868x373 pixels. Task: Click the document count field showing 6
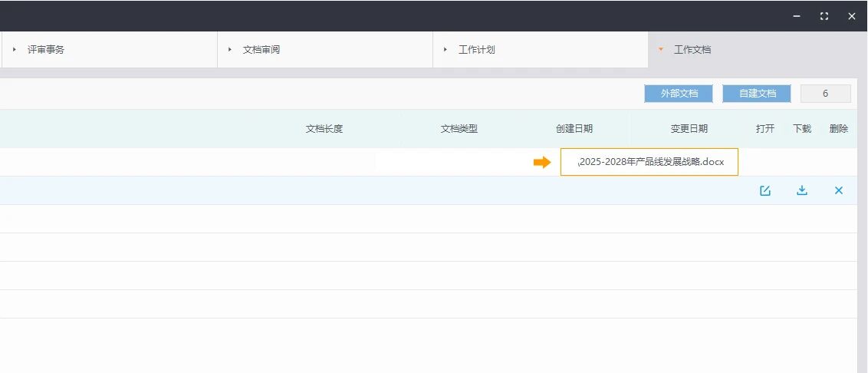825,94
